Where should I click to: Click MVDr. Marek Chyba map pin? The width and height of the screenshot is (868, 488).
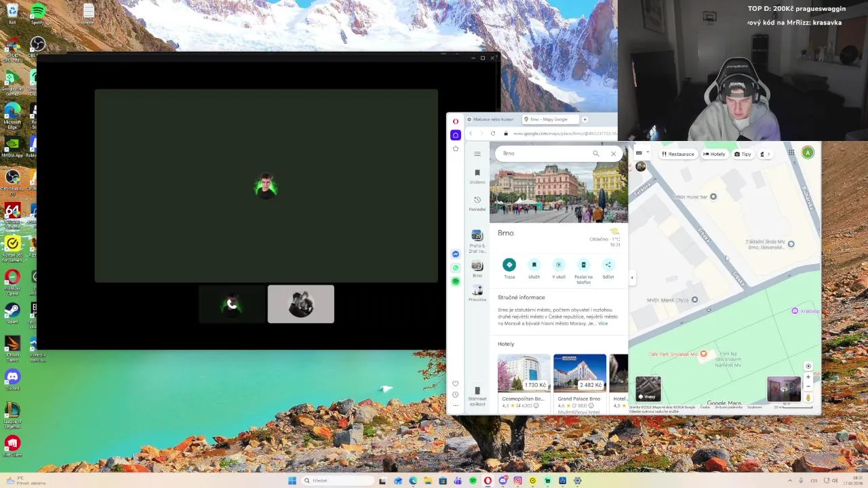[694, 300]
